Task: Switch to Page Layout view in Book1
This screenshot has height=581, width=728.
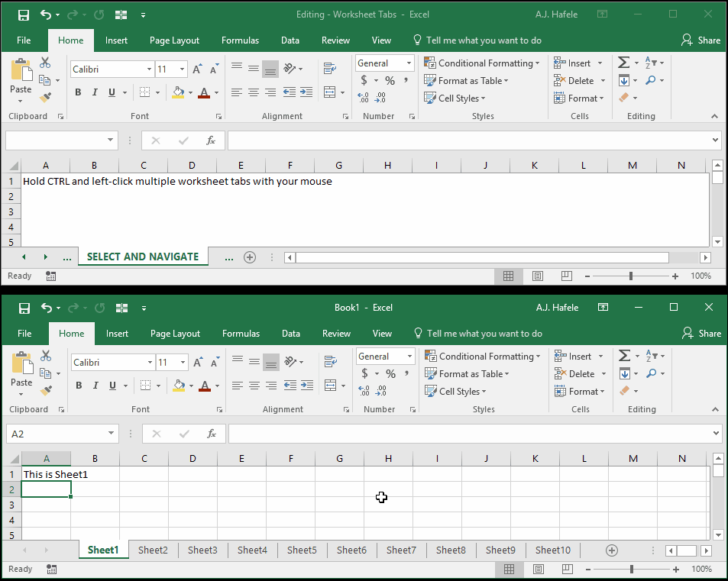Action: tap(539, 569)
